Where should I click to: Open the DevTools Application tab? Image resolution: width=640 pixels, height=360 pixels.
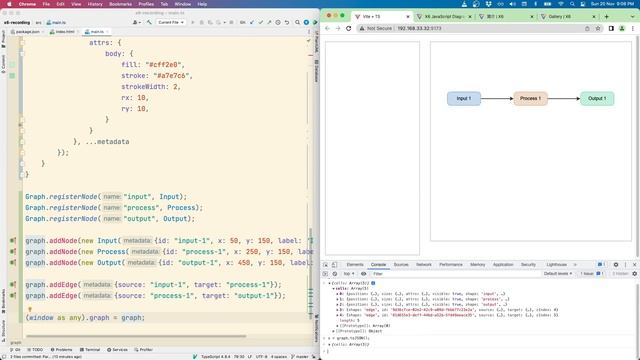coord(503,265)
